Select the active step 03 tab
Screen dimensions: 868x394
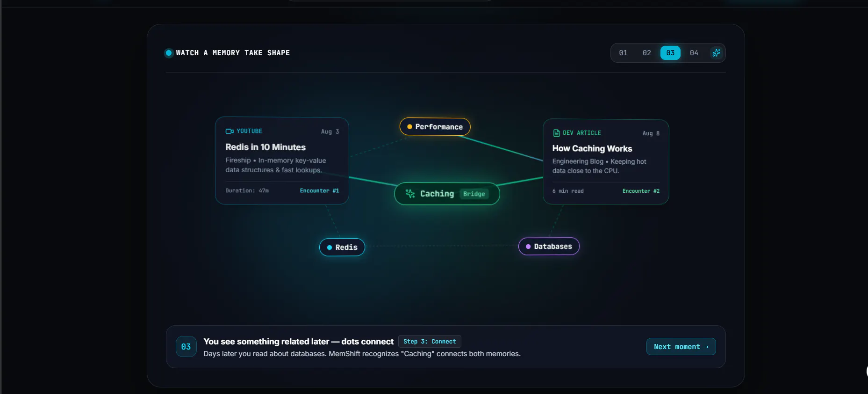coord(670,53)
